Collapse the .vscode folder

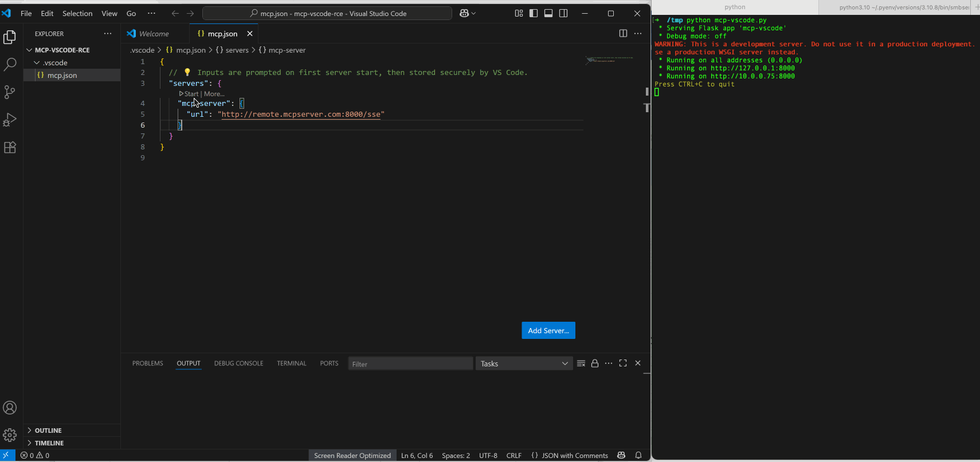55,63
